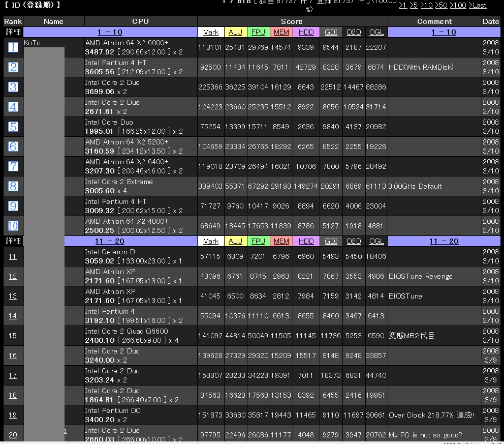Viewport: 504px width, 444px height.
Task: Open rank 16 detail link
Action: coord(13,356)
